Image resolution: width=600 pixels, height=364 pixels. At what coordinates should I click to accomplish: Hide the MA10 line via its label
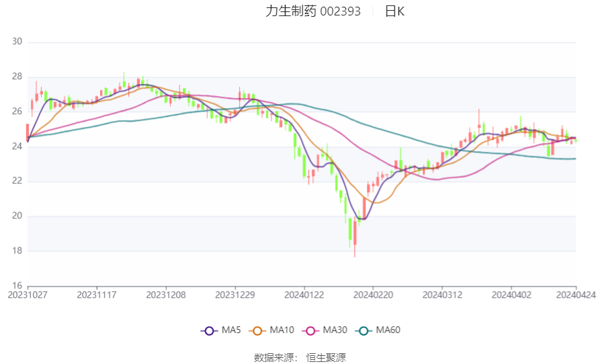pyautogui.click(x=282, y=330)
